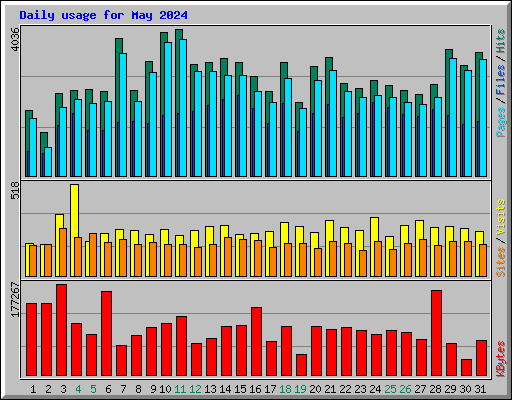The height and width of the screenshot is (400, 512).
Task: Click day label 8 on the x-axis
Action: click(138, 389)
